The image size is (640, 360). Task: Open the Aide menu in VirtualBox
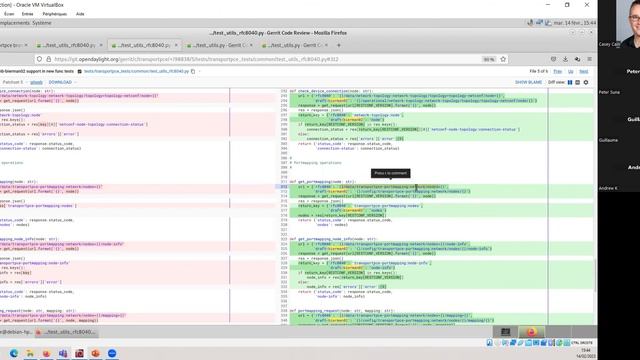click(x=80, y=14)
